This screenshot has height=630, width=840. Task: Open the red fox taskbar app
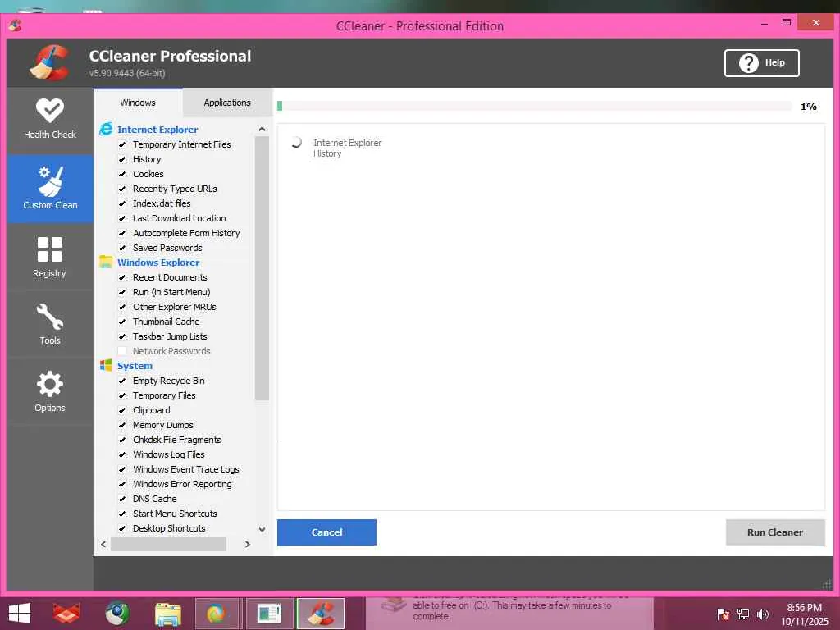(67, 614)
